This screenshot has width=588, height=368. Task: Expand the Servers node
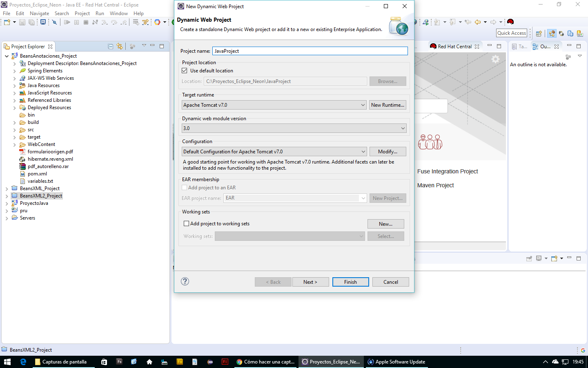point(7,218)
